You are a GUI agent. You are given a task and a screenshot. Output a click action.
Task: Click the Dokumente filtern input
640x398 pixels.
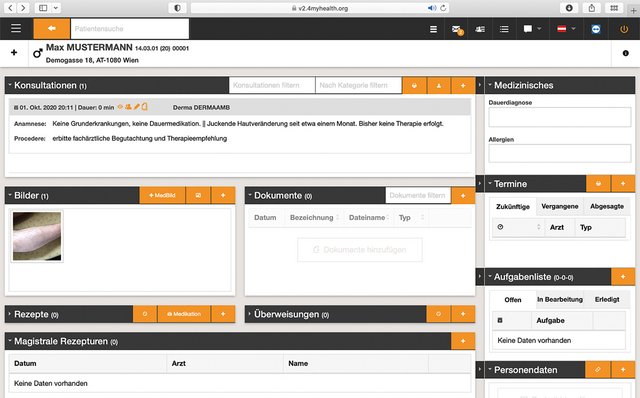click(418, 196)
